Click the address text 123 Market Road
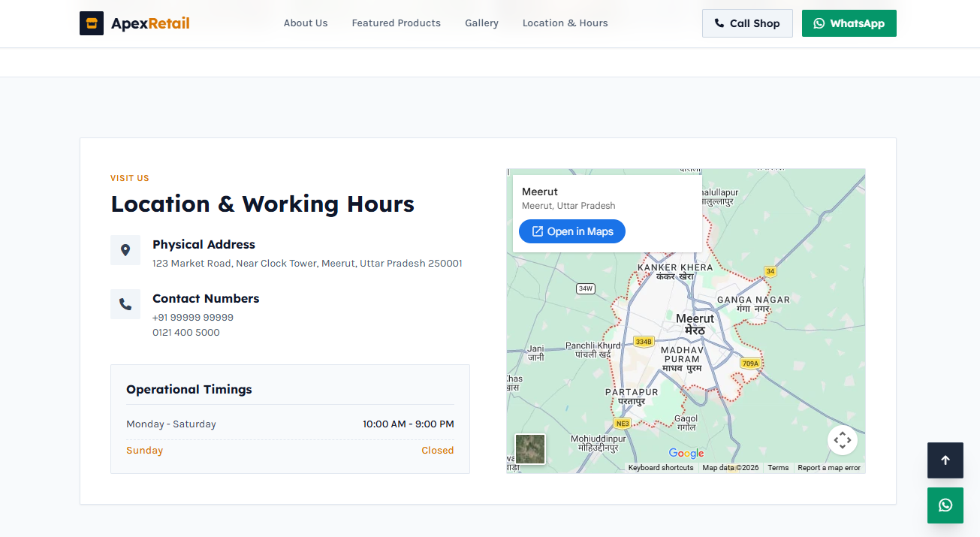This screenshot has width=980, height=537. click(307, 264)
